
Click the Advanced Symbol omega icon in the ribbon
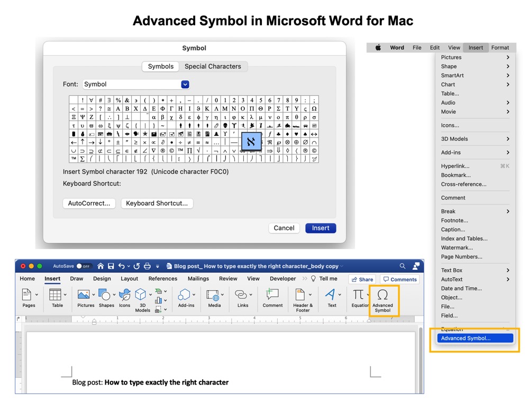(x=382, y=295)
